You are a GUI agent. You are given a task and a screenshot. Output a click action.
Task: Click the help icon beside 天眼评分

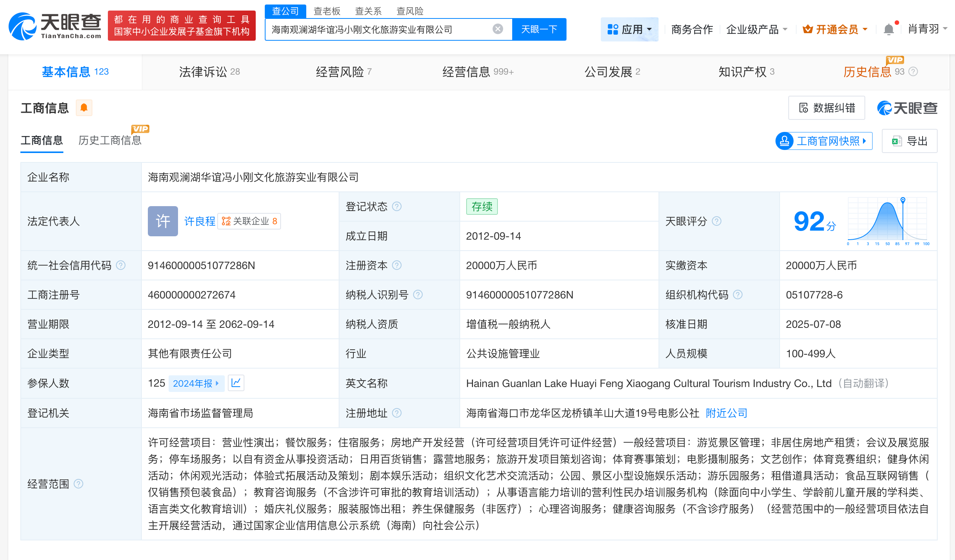click(716, 221)
